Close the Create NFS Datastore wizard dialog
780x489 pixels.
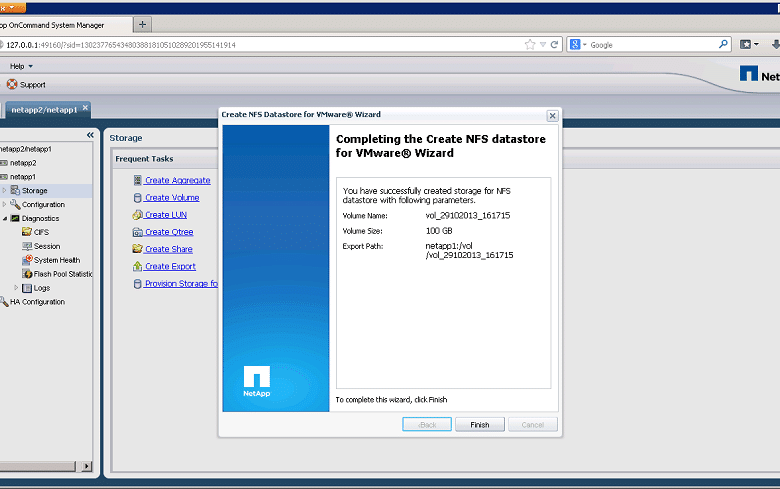coord(552,116)
